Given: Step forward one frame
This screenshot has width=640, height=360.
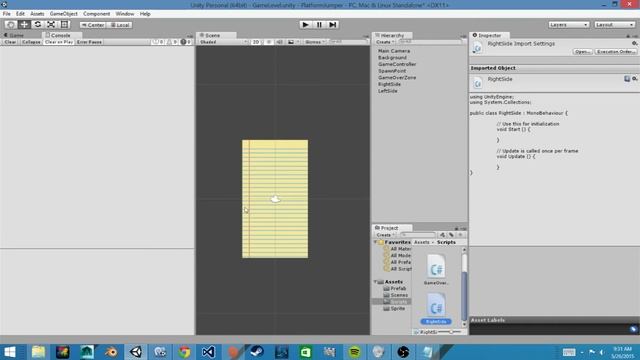Looking at the screenshot, I should [333, 24].
